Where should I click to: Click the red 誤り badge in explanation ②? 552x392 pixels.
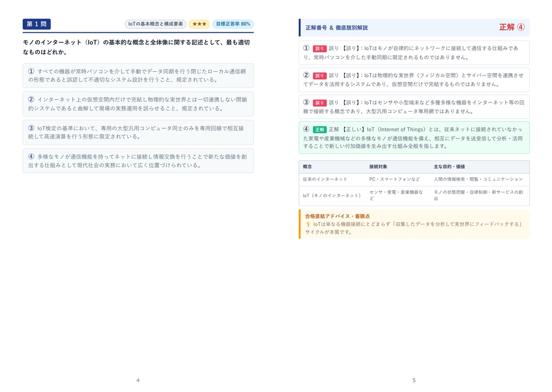pos(319,75)
